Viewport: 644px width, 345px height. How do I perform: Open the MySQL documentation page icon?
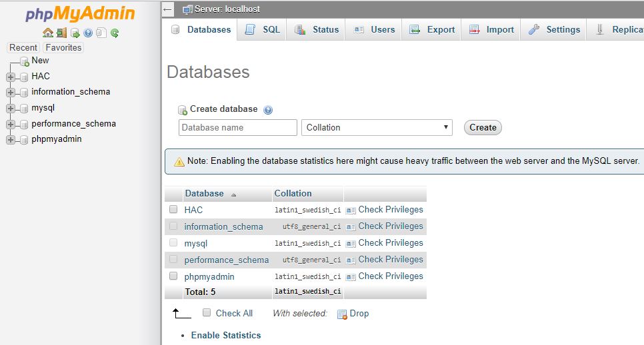click(x=101, y=33)
